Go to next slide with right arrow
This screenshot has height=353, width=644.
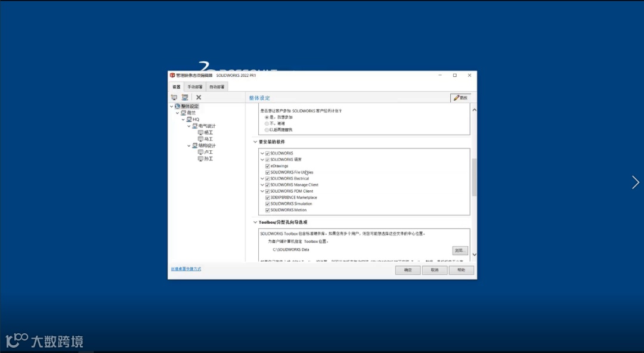(636, 182)
